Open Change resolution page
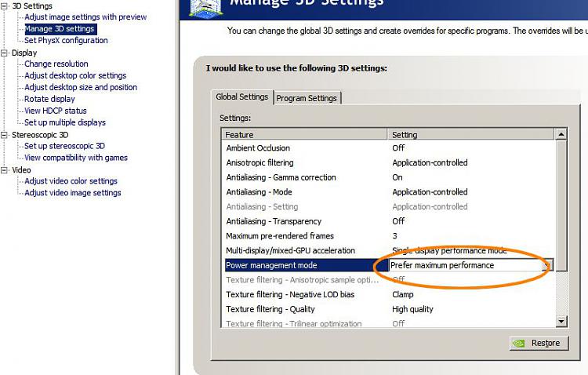 tap(56, 64)
